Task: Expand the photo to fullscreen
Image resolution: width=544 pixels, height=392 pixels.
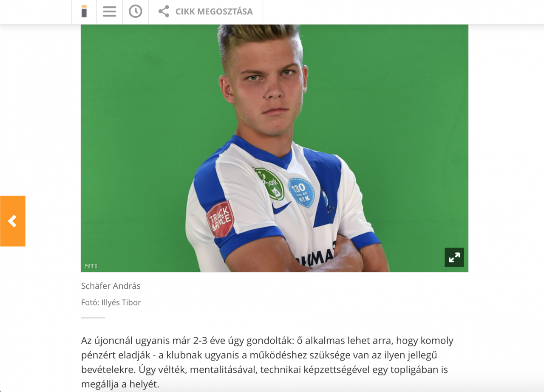Action: 454,257
